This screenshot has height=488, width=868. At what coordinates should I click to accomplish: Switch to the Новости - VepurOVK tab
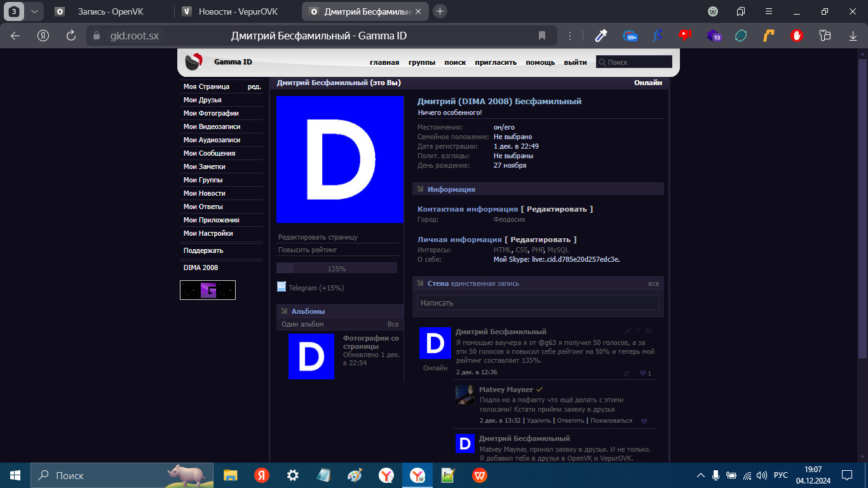pyautogui.click(x=235, y=11)
